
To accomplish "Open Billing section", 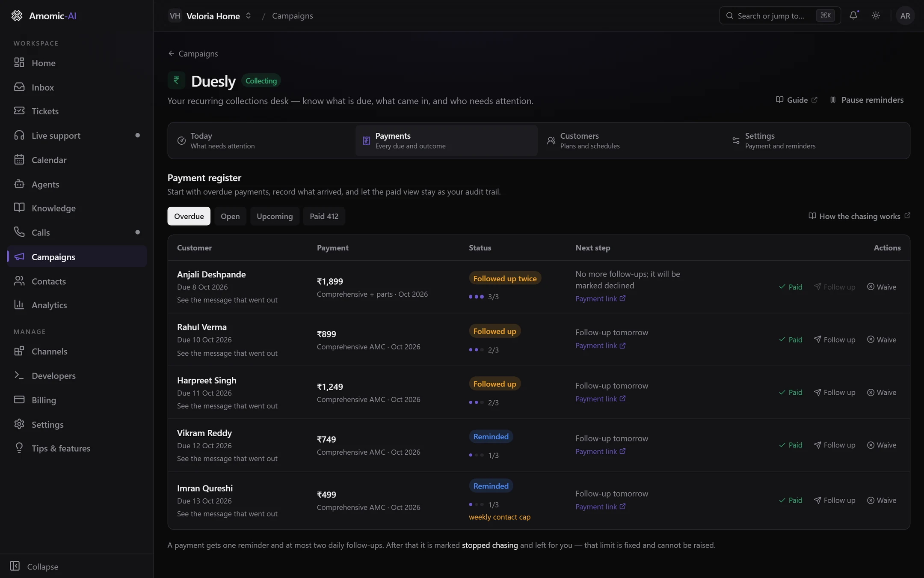I will [77, 400].
